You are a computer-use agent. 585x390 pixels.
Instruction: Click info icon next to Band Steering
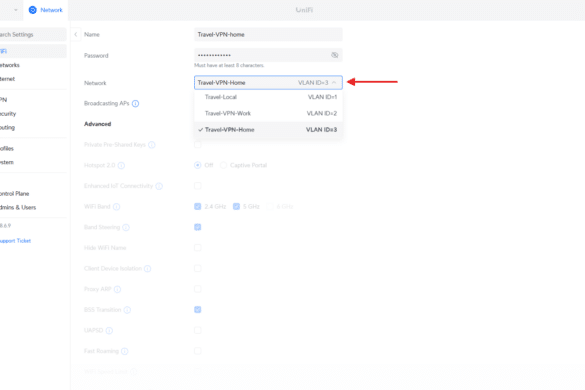(x=126, y=227)
